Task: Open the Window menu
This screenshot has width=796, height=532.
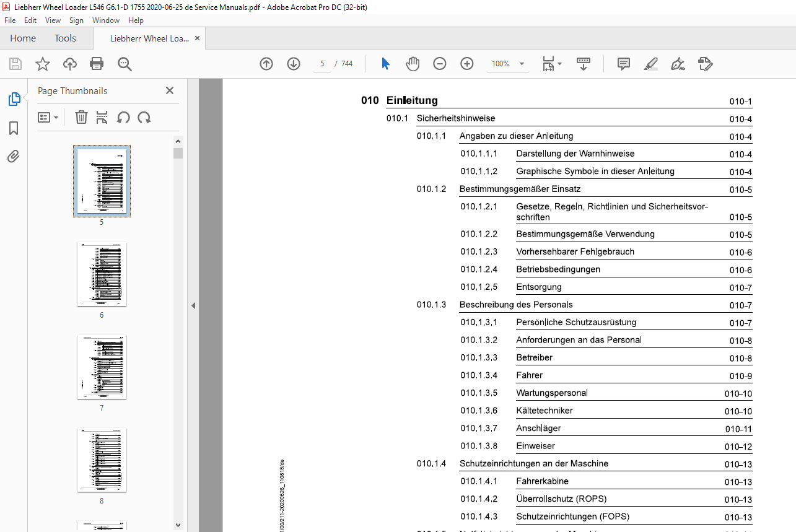Action: coord(106,20)
